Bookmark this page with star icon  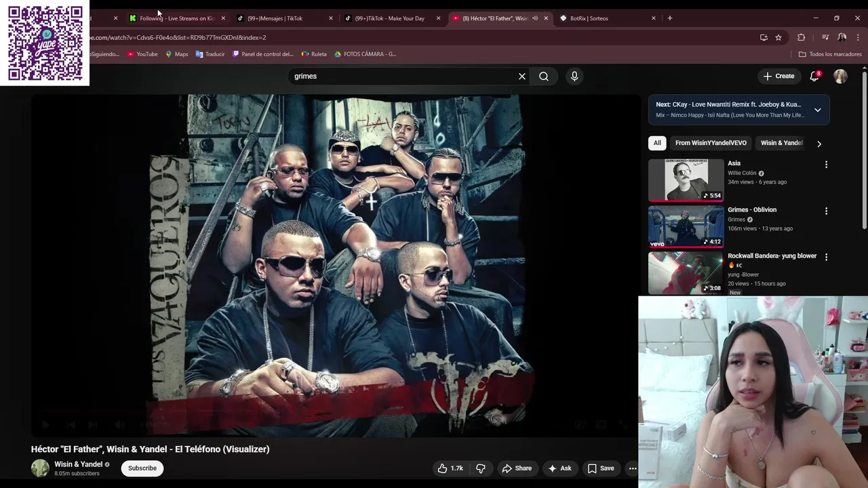point(778,38)
